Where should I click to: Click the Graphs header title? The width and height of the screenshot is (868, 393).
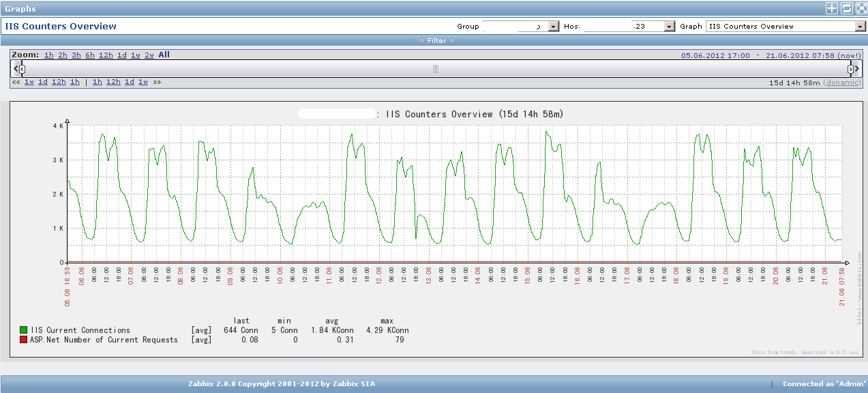point(20,9)
